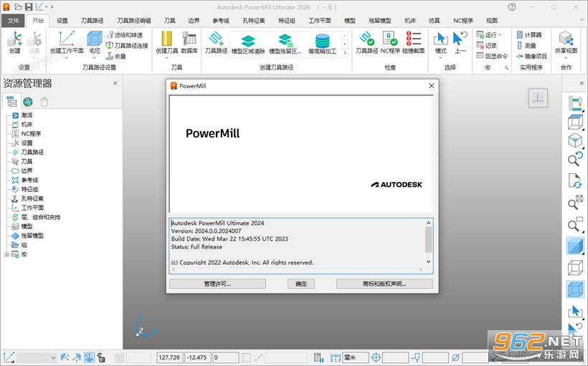Click the 创建刀具 create tool icon

pyautogui.click(x=166, y=39)
